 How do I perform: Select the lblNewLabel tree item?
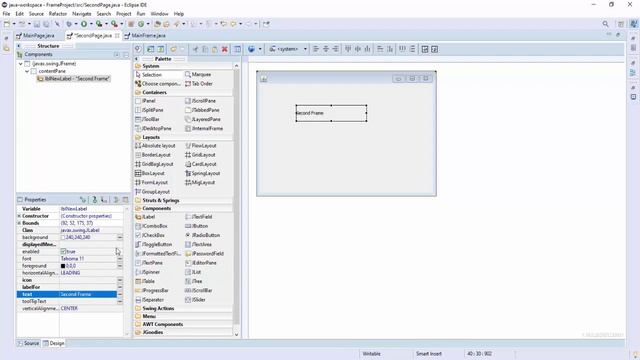pyautogui.click(x=73, y=79)
